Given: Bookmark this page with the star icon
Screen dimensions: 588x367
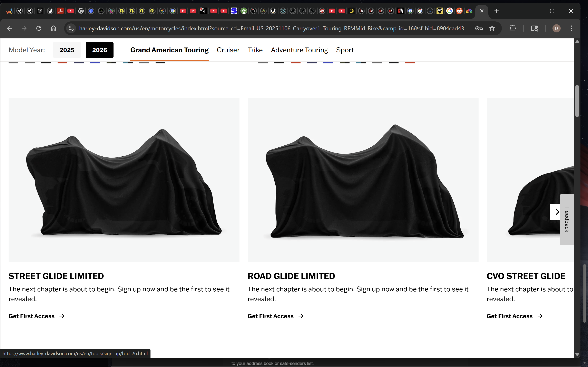Looking at the screenshot, I should point(492,28).
